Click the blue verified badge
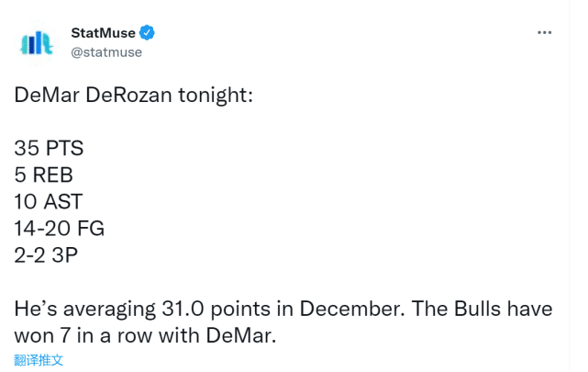 (x=148, y=33)
